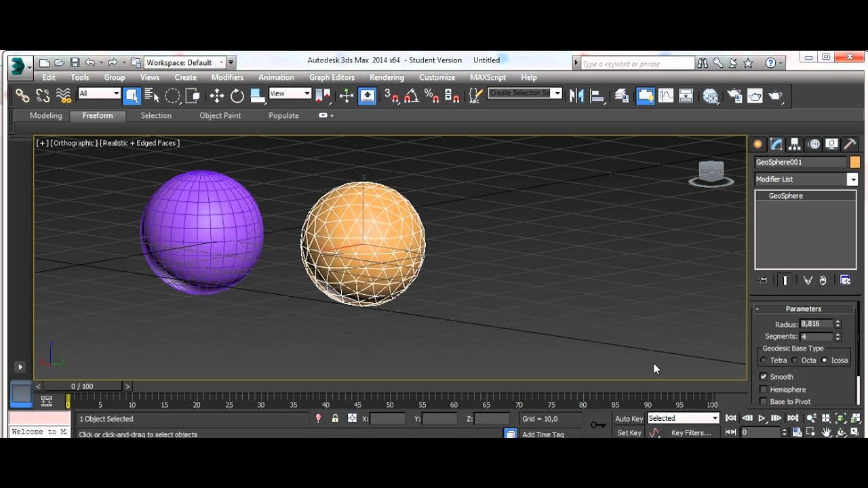Open the Utilities panel hammer icon
The width and height of the screenshot is (868, 488).
[850, 144]
